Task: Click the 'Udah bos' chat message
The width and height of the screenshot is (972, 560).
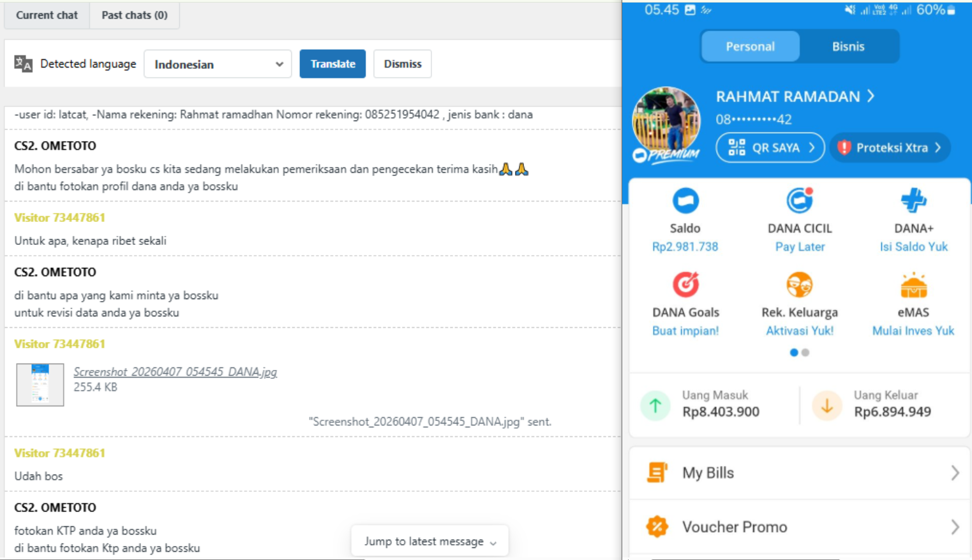Action: coord(38,476)
